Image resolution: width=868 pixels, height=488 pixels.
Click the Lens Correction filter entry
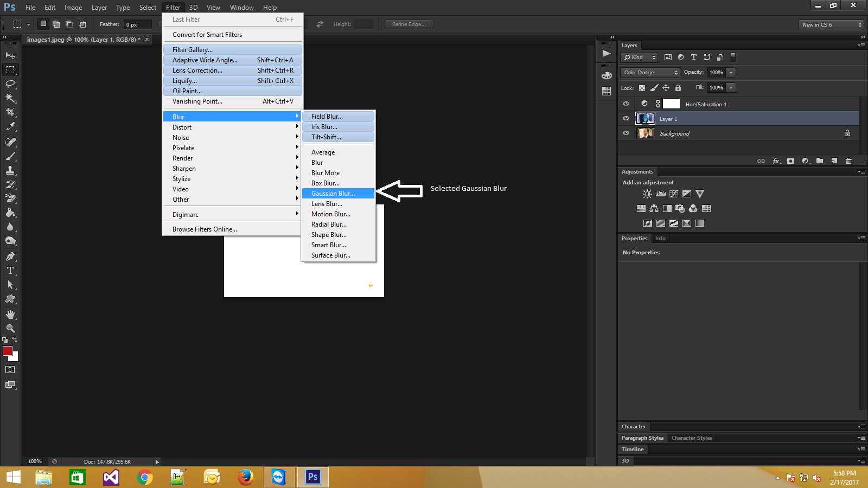click(x=232, y=70)
